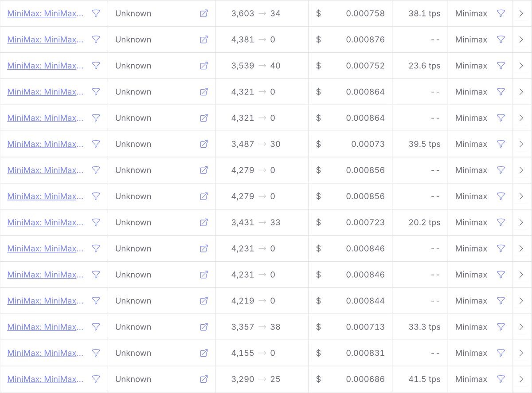Expand details chevron for the $0.000831 row
This screenshot has width=532, height=393.
click(521, 353)
